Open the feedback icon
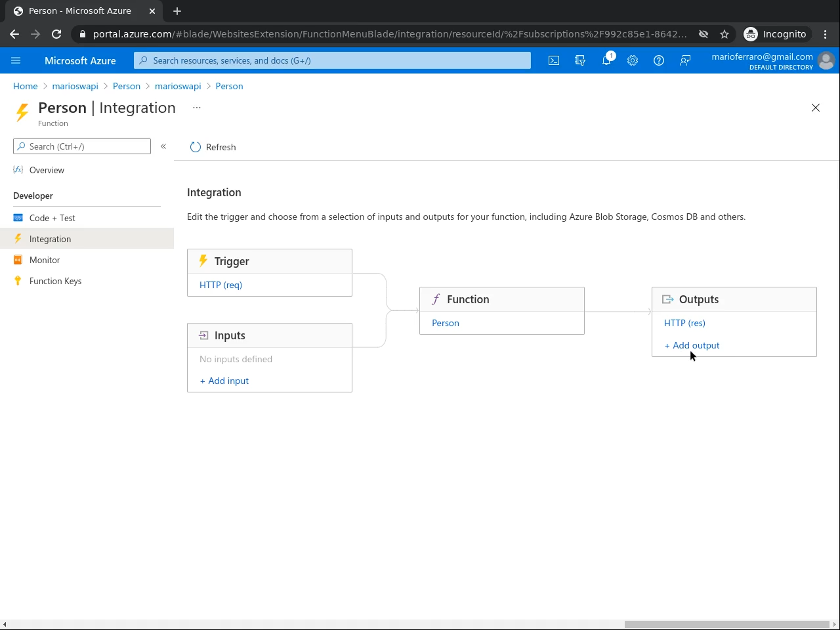 685,60
